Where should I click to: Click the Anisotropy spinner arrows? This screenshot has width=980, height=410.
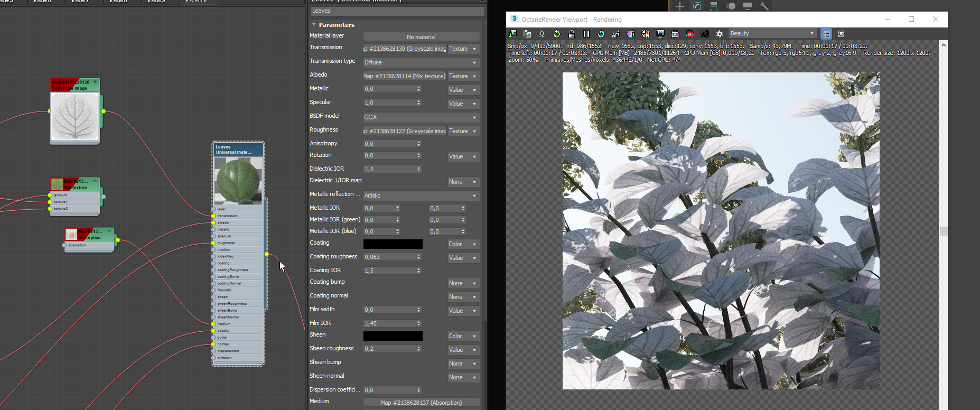(419, 144)
